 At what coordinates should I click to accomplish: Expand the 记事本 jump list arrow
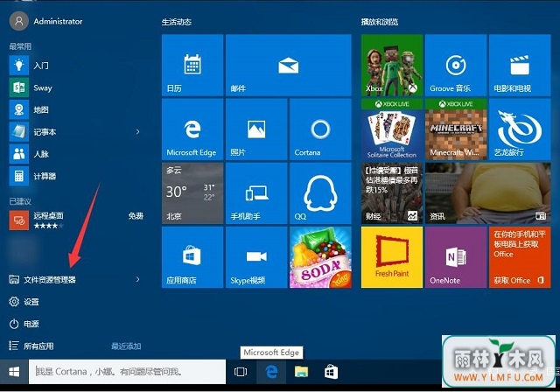tap(138, 132)
